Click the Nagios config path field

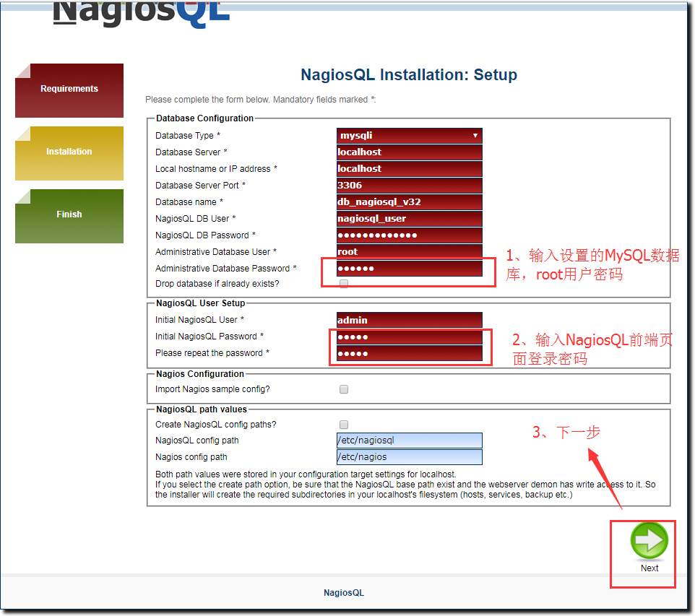tap(409, 457)
